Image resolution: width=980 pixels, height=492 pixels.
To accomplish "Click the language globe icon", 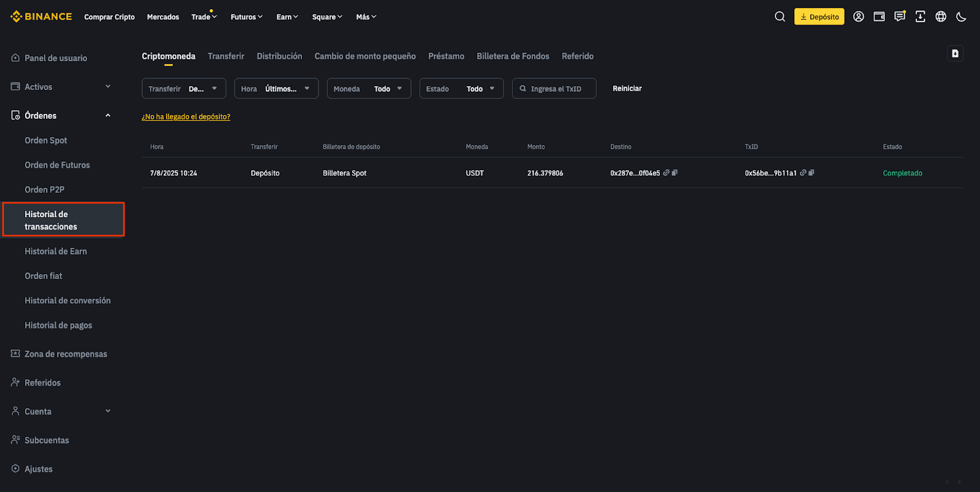I will [941, 17].
